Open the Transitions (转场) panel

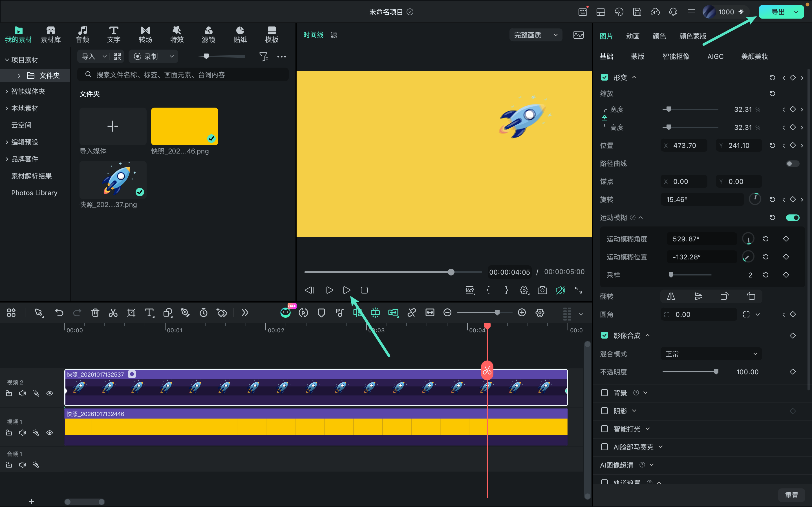point(145,35)
